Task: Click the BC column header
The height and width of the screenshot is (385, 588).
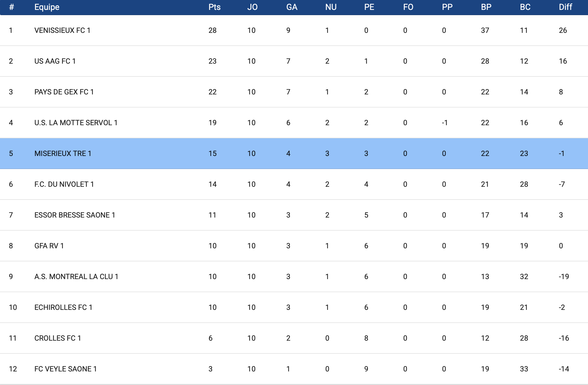Action: tap(525, 7)
